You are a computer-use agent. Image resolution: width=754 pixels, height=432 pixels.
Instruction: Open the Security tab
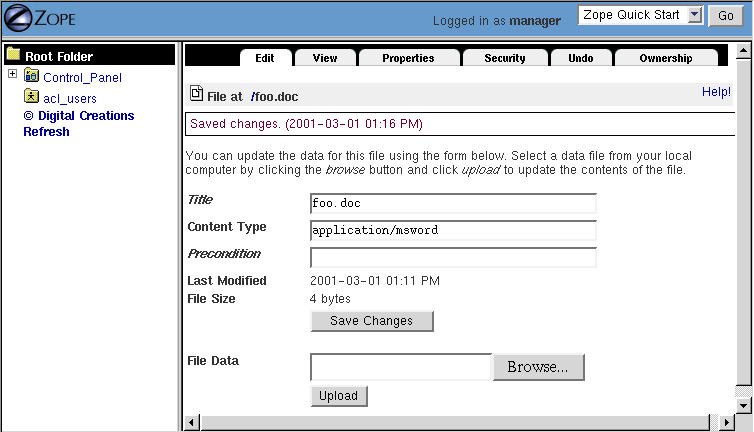click(504, 58)
